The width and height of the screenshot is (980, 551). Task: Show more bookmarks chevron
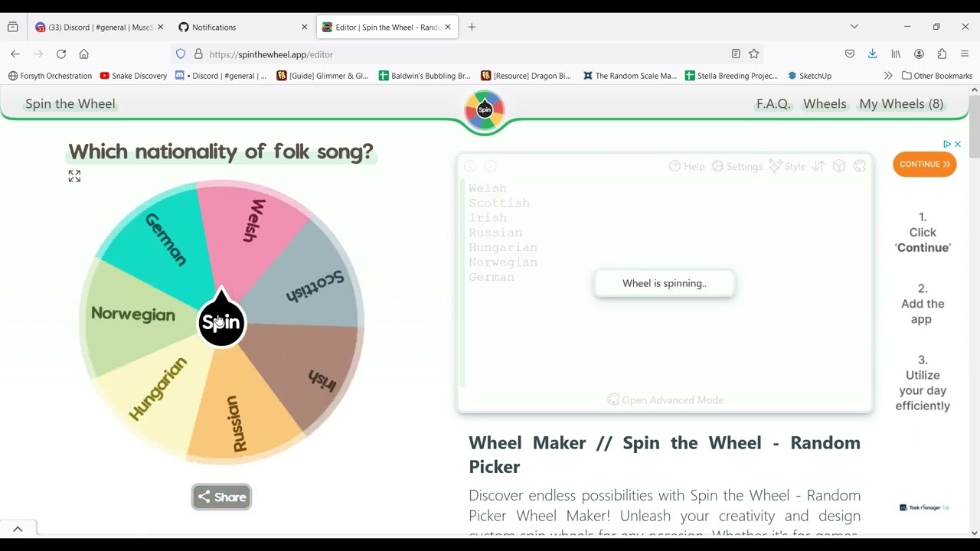point(888,76)
